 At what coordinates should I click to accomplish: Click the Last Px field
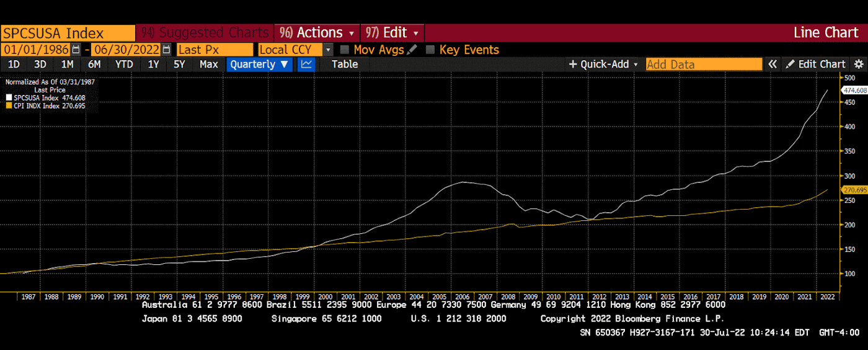215,50
